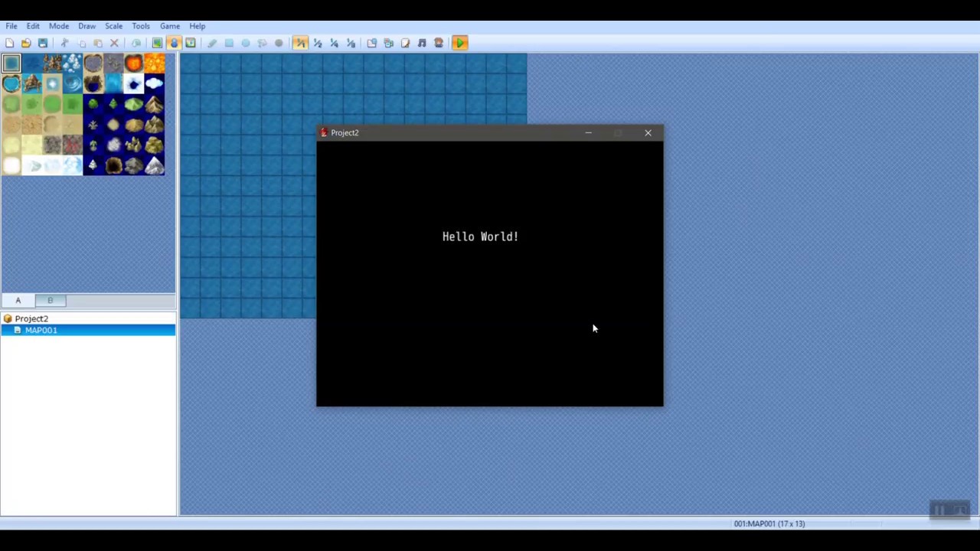Pick the palm tree tile
The height and width of the screenshot is (551, 980).
pos(93,145)
